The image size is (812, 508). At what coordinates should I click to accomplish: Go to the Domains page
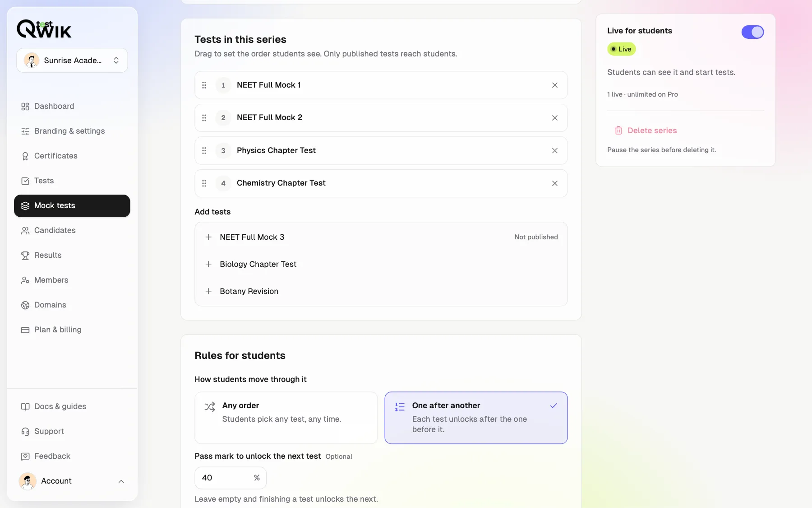[72, 305]
